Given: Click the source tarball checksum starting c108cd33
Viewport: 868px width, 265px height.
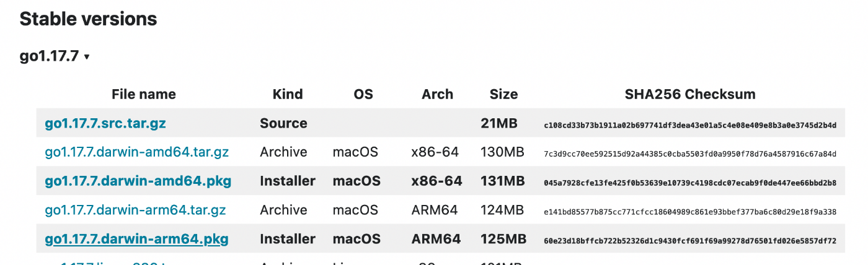Looking at the screenshot, I should point(690,125).
